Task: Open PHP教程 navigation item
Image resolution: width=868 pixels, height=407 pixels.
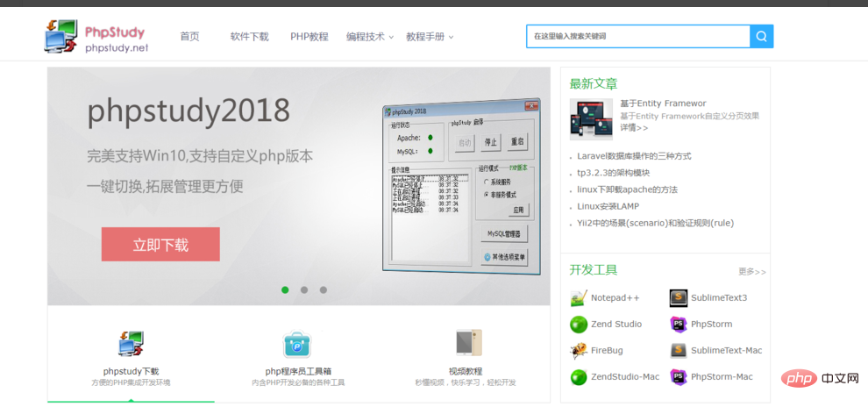Action: pyautogui.click(x=309, y=37)
